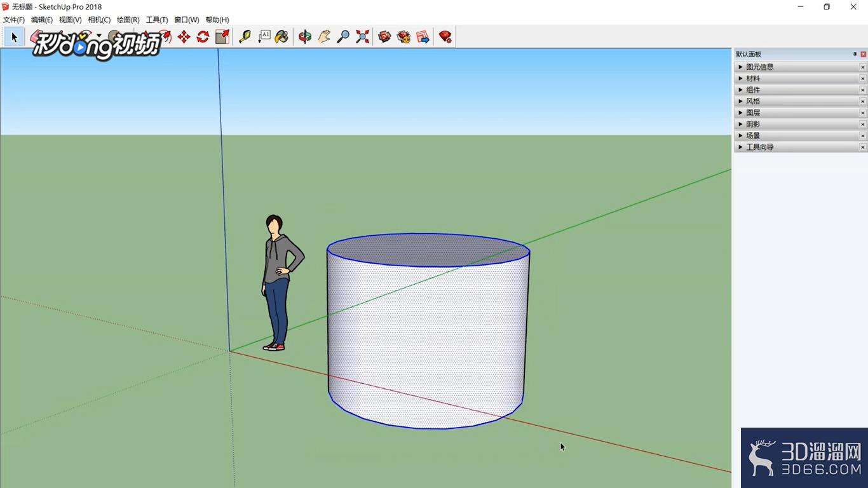868x488 pixels.
Task: Click the cylinder's top face
Action: (428, 250)
